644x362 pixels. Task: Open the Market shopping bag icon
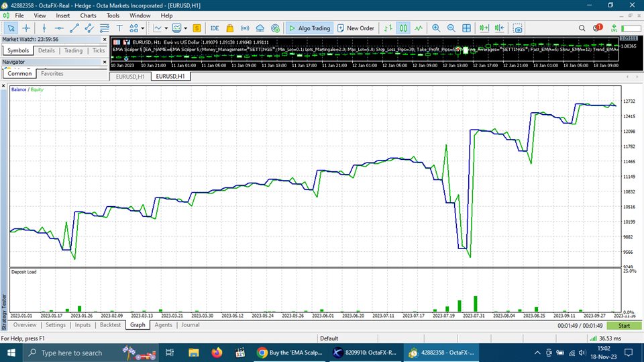coord(230,28)
